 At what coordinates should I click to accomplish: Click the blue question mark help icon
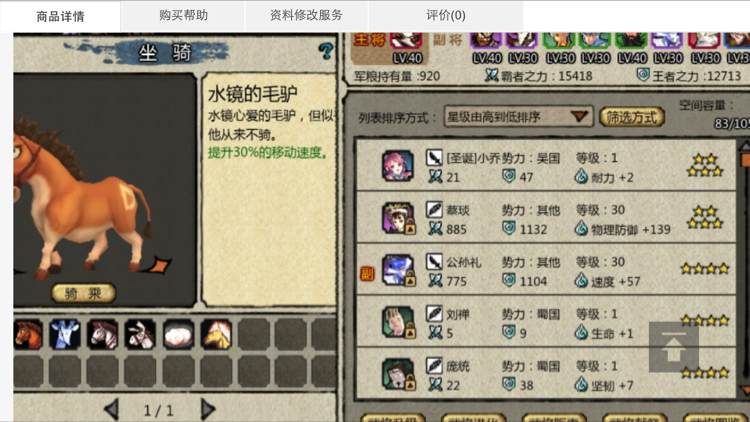326,50
